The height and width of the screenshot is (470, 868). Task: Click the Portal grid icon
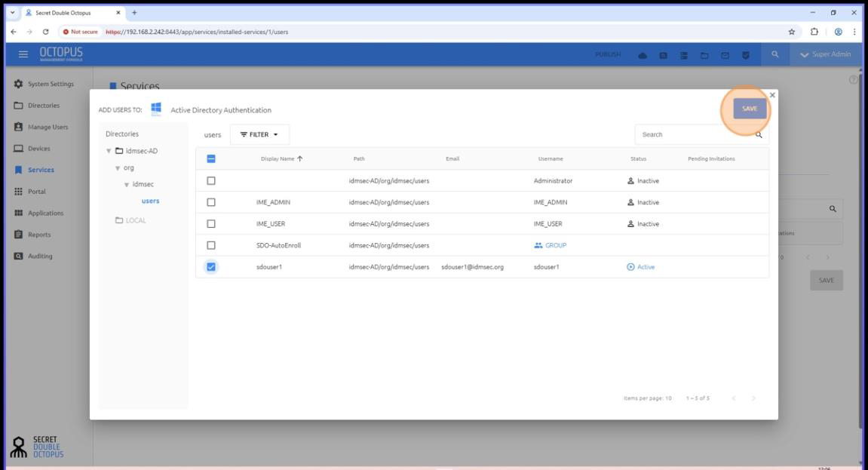(18, 192)
